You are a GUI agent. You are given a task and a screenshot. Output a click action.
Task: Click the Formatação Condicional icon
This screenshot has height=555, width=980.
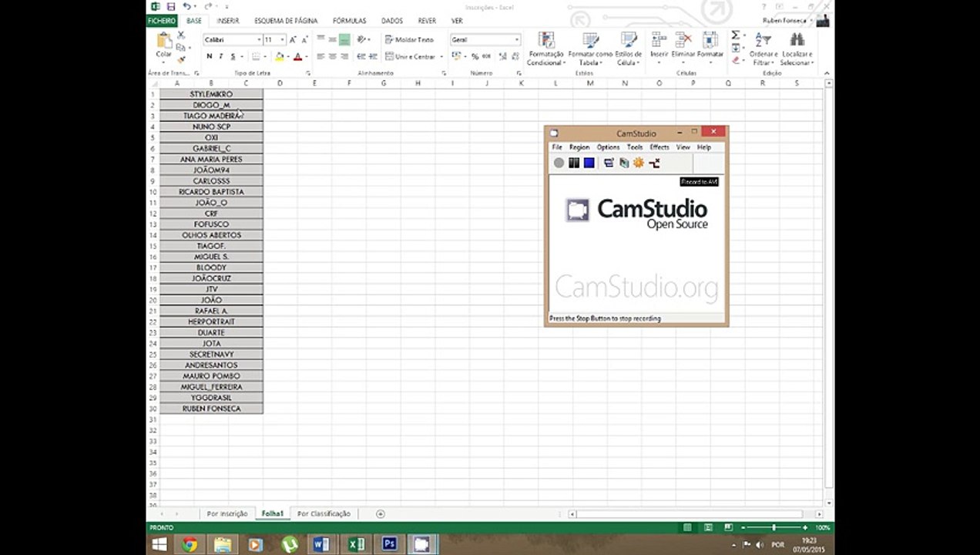click(546, 41)
